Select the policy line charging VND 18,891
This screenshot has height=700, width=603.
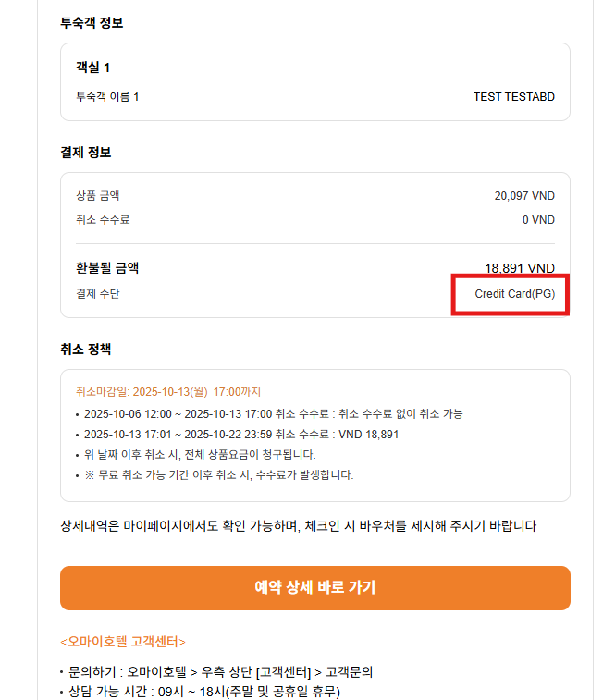click(240, 434)
